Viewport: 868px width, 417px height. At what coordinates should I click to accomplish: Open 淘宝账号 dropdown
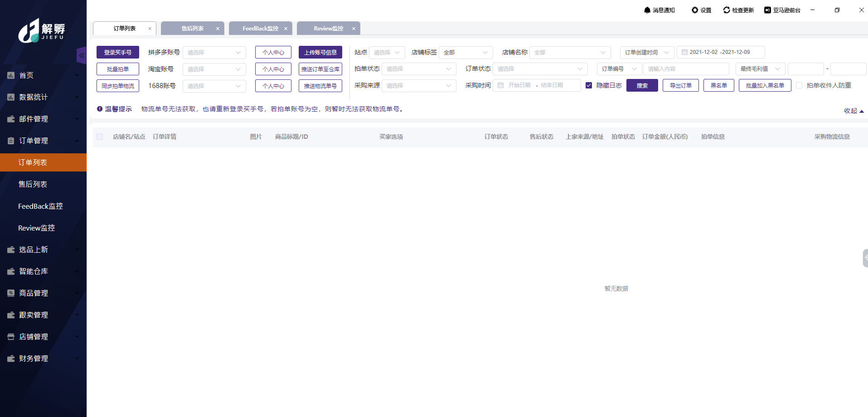214,69
